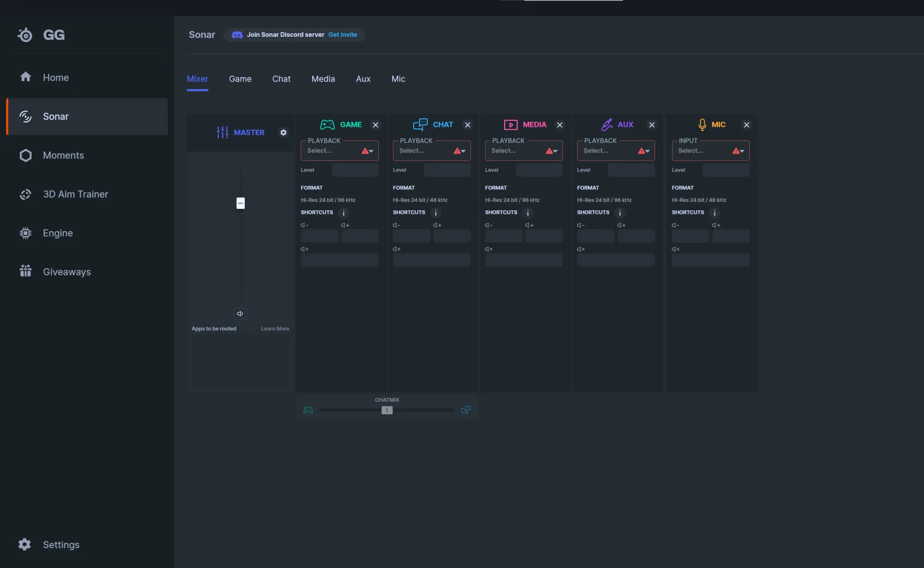The width and height of the screenshot is (924, 568).
Task: Expand Aux playback device dropdown
Action: [x=616, y=151]
